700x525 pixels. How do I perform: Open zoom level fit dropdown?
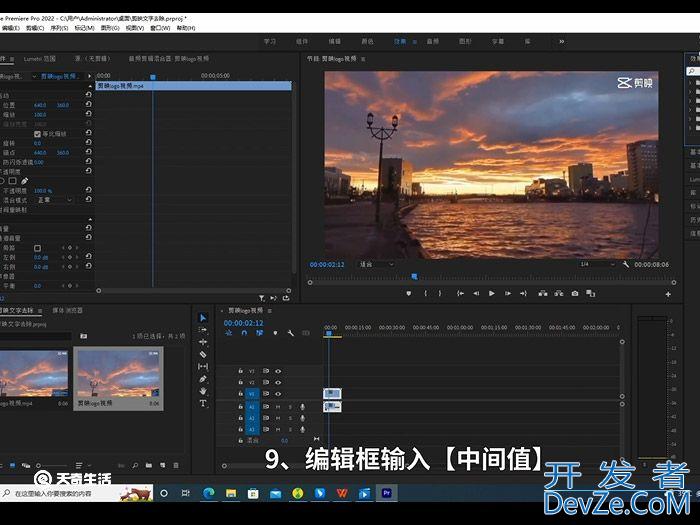(376, 264)
